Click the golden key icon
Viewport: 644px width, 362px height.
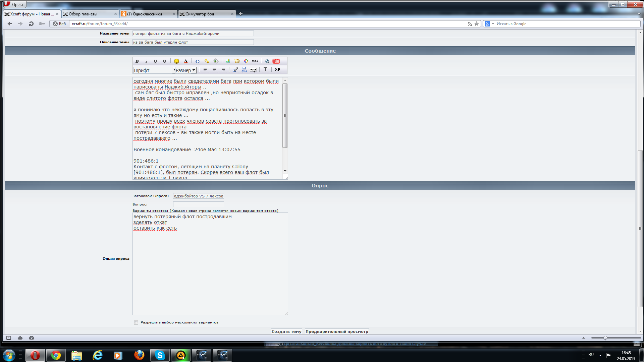207,61
